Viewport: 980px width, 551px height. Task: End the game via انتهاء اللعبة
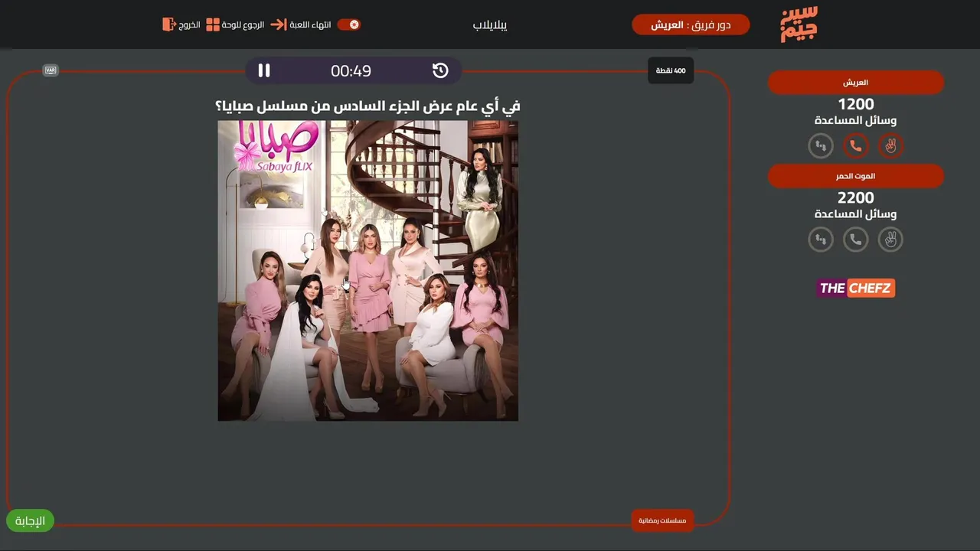(310, 24)
